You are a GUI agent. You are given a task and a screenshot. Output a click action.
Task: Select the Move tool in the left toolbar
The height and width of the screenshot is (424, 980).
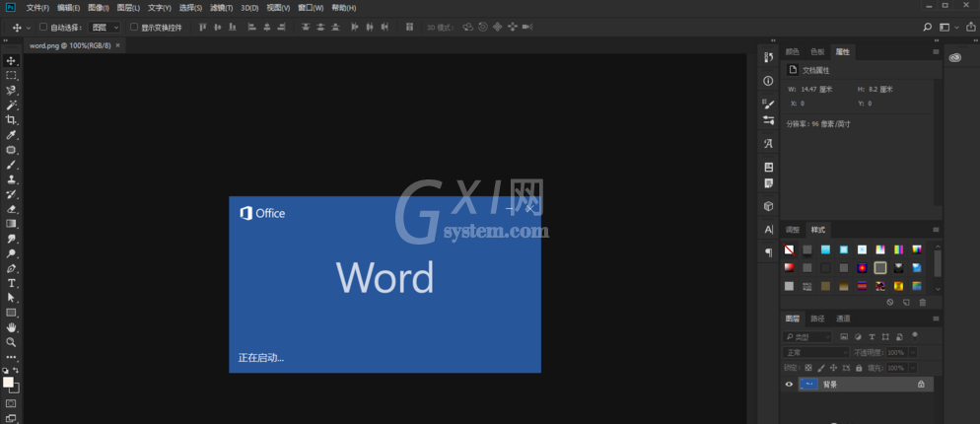[x=11, y=61]
